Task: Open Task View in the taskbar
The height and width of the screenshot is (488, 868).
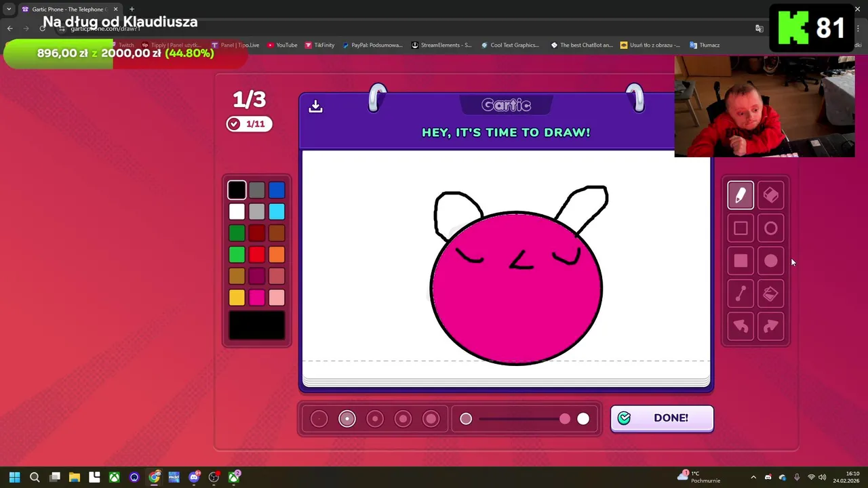Action: click(x=55, y=477)
